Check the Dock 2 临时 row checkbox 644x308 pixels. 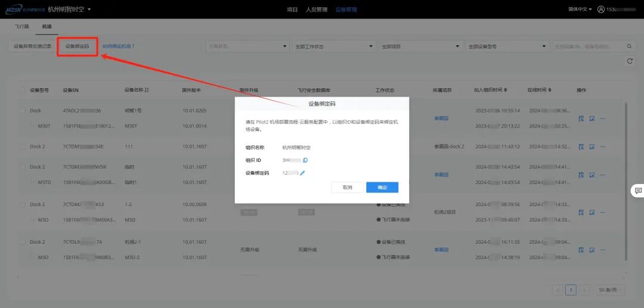(23, 167)
